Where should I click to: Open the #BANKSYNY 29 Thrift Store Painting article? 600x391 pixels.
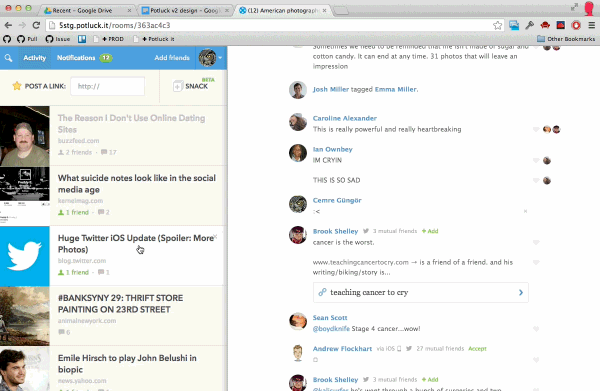pyautogui.click(x=120, y=303)
